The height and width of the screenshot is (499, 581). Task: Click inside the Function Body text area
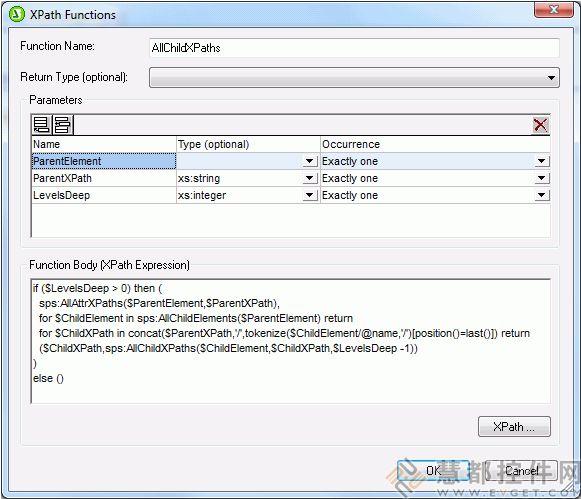[x=290, y=341]
